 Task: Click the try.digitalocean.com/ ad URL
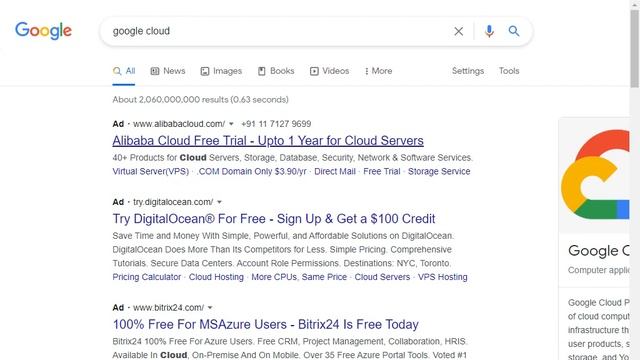click(x=173, y=202)
